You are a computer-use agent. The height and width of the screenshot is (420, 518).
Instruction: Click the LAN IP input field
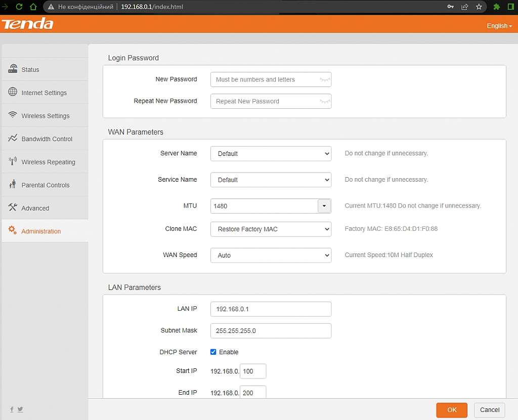(271, 309)
